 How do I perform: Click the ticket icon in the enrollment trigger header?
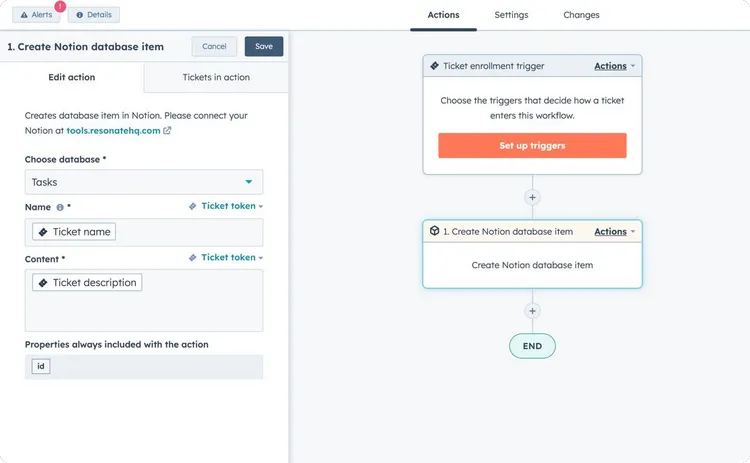pos(435,66)
